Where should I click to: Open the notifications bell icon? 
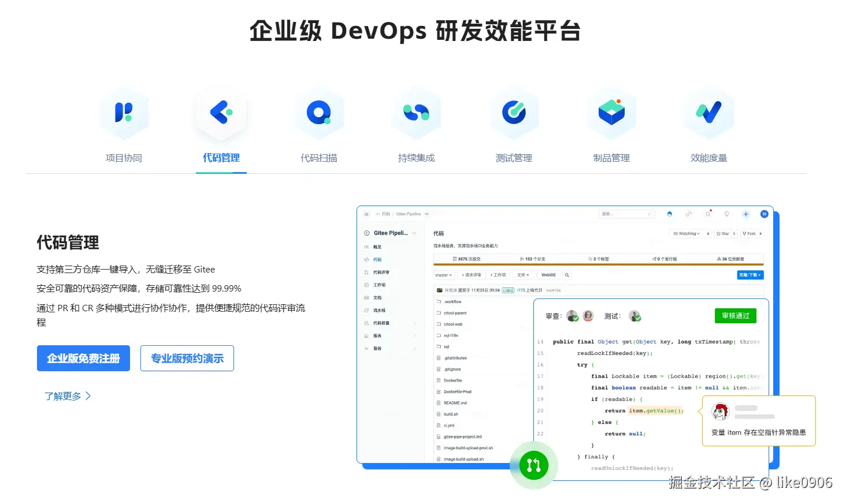708,214
